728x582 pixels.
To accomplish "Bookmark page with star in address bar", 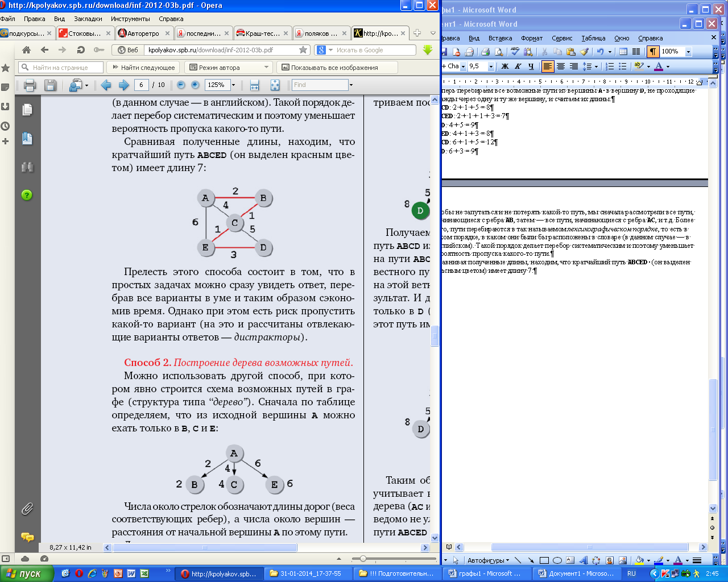I will click(303, 50).
